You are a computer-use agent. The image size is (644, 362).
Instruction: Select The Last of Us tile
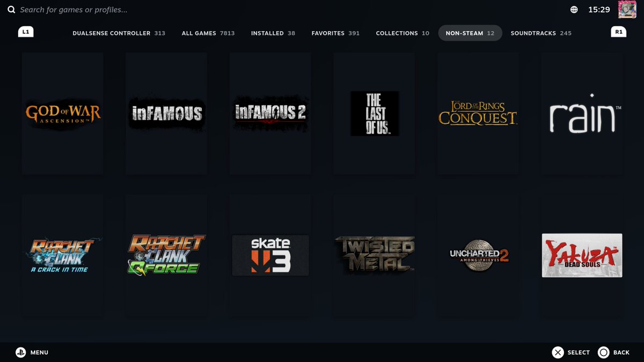tap(374, 113)
